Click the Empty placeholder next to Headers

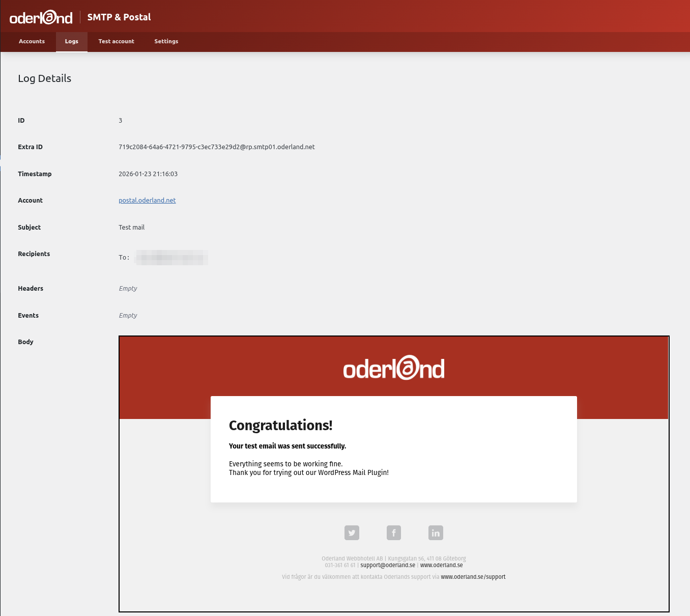(128, 288)
